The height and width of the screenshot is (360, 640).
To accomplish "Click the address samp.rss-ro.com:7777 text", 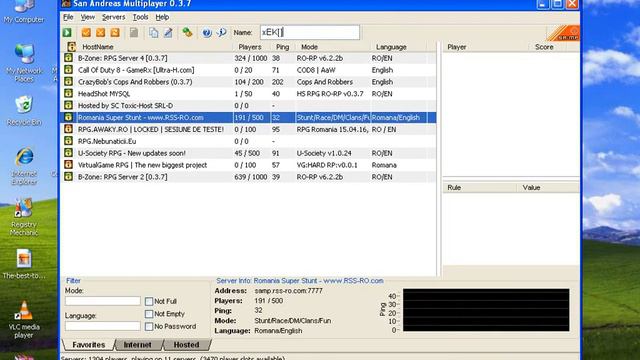I will pyautogui.click(x=288, y=291).
